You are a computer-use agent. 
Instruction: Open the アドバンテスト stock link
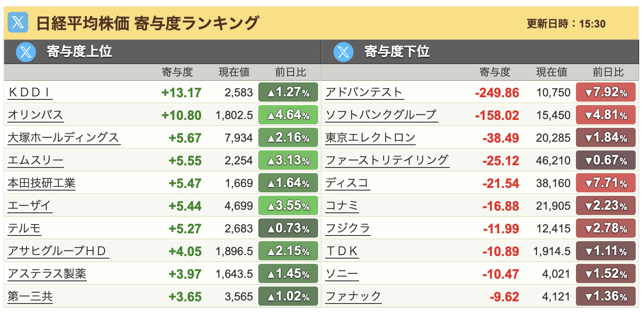click(364, 92)
